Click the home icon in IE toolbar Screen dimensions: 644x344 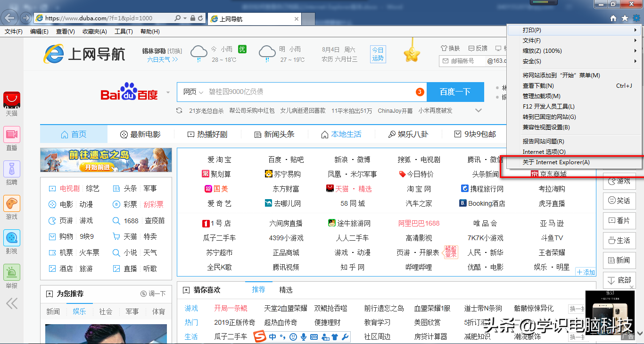pyautogui.click(x=613, y=18)
